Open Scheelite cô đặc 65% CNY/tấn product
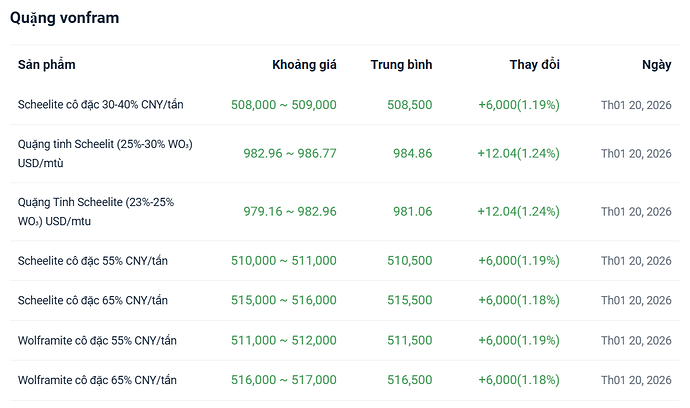 (x=93, y=301)
